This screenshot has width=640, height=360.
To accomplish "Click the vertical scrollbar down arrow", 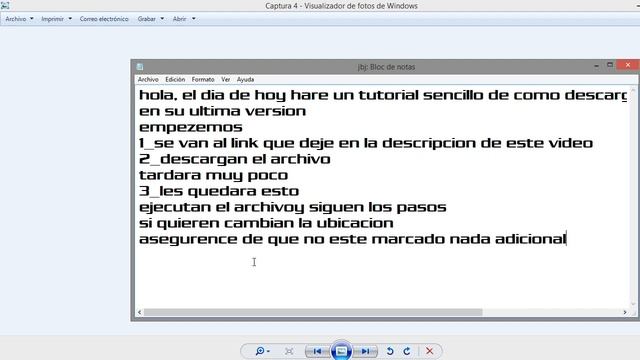I will coord(633,304).
